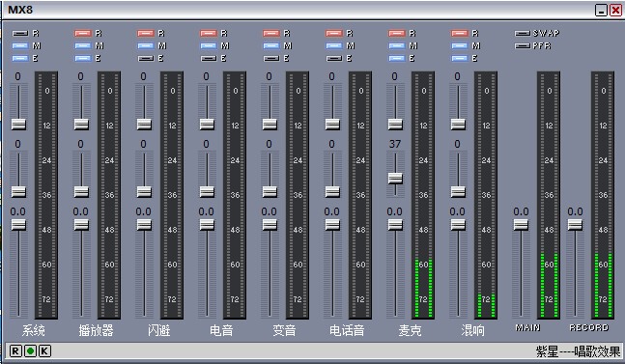Toggle the R button on 播放器 channel
The height and width of the screenshot is (364, 625).
pos(83,34)
